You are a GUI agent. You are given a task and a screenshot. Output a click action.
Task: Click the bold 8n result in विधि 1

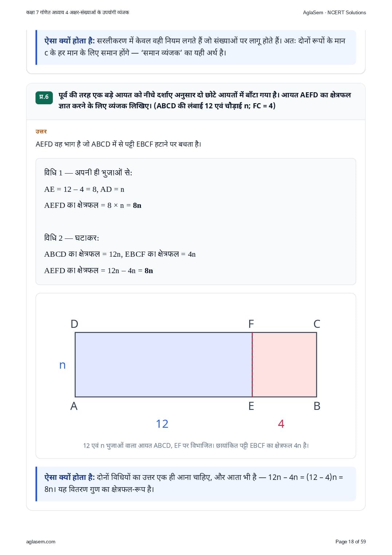pos(137,205)
